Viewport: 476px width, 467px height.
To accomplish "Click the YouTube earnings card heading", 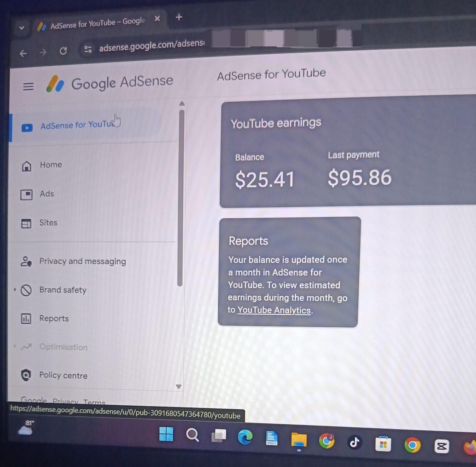I will (x=275, y=123).
